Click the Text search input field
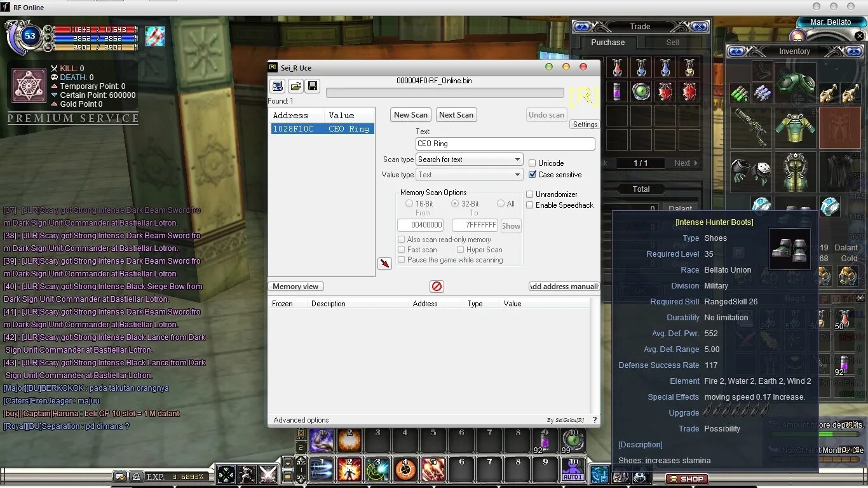This screenshot has width=868, height=488. [x=505, y=144]
